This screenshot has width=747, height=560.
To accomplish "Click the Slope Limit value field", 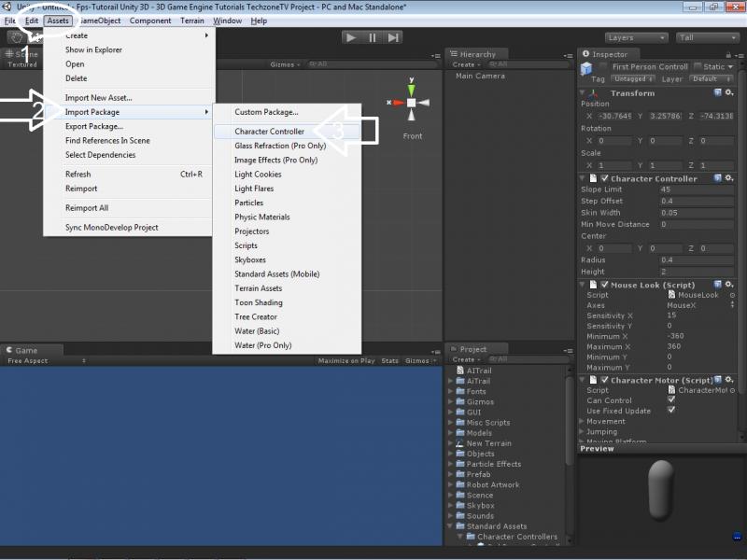I will click(696, 189).
